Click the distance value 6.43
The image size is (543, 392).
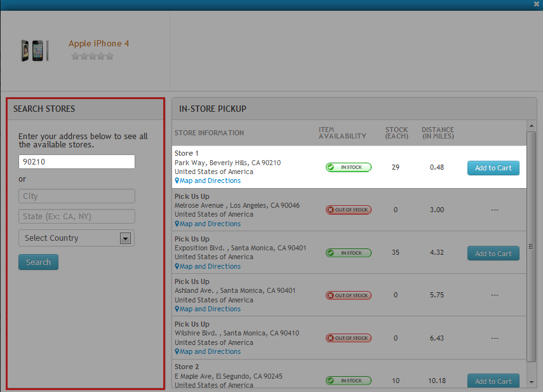[437, 339]
